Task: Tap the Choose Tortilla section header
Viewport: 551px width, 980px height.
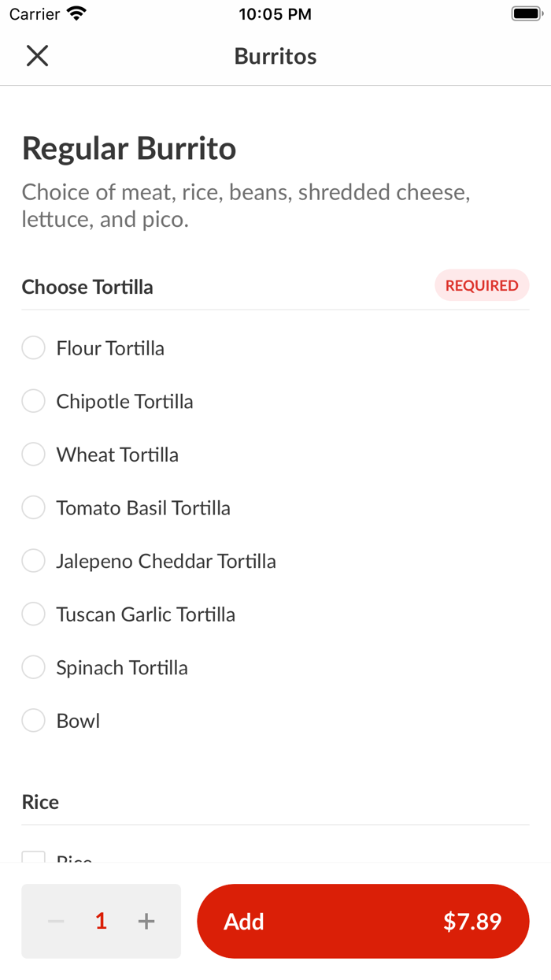Action: [87, 287]
